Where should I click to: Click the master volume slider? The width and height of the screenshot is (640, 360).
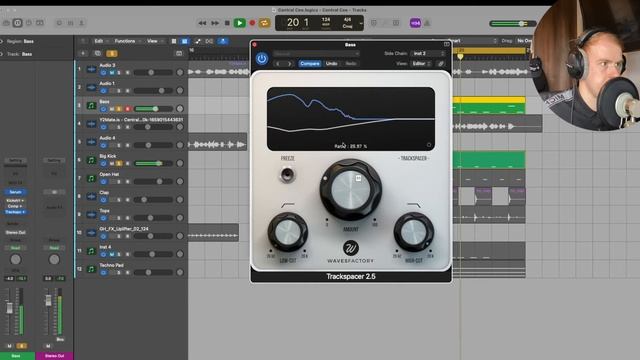coord(513,24)
